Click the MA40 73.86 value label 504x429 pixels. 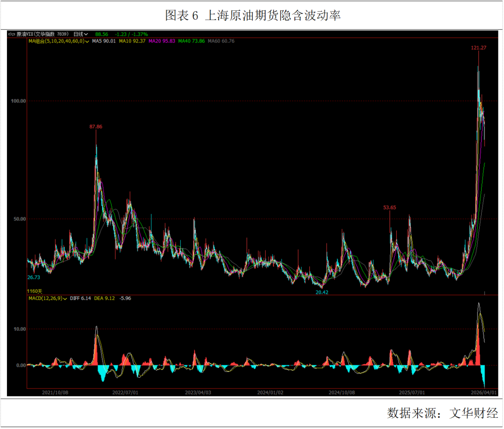192,41
